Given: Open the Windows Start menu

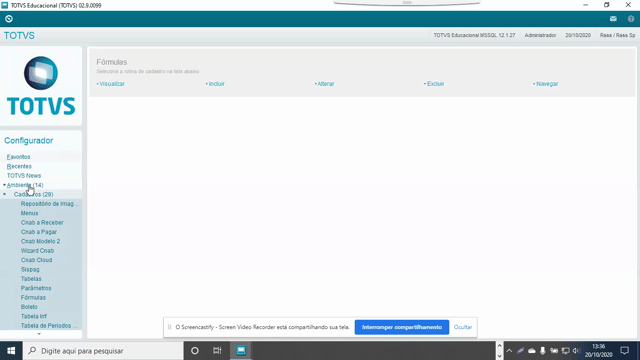Looking at the screenshot, I should (11, 351).
